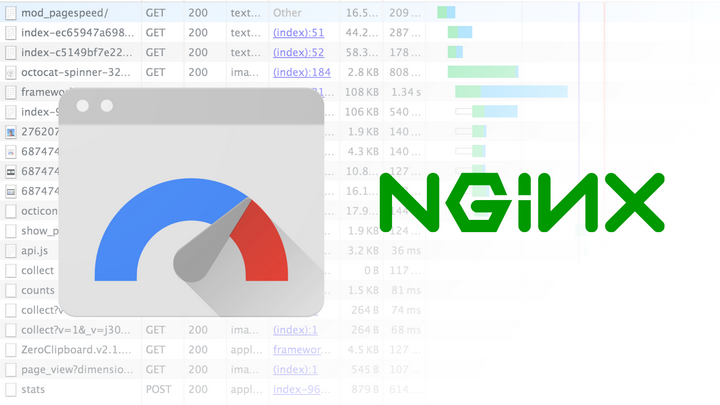Click the green NGINX logo
The height and width of the screenshot is (405, 720).
(x=521, y=201)
